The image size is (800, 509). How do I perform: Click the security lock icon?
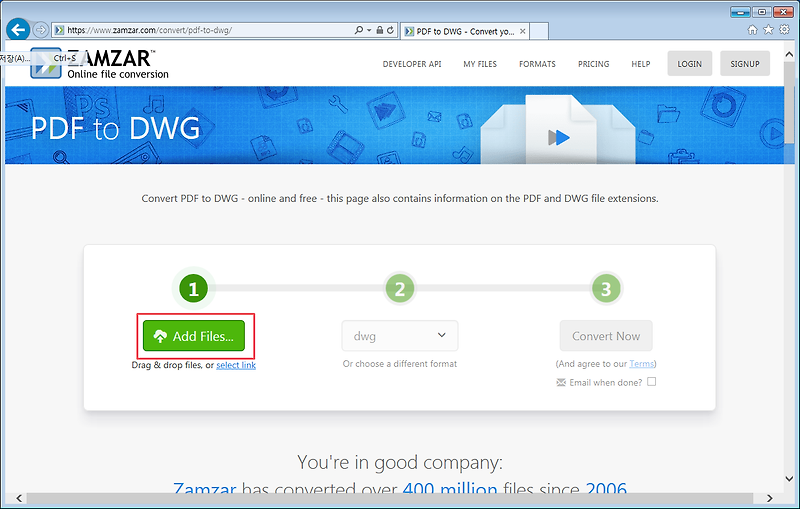(x=380, y=30)
